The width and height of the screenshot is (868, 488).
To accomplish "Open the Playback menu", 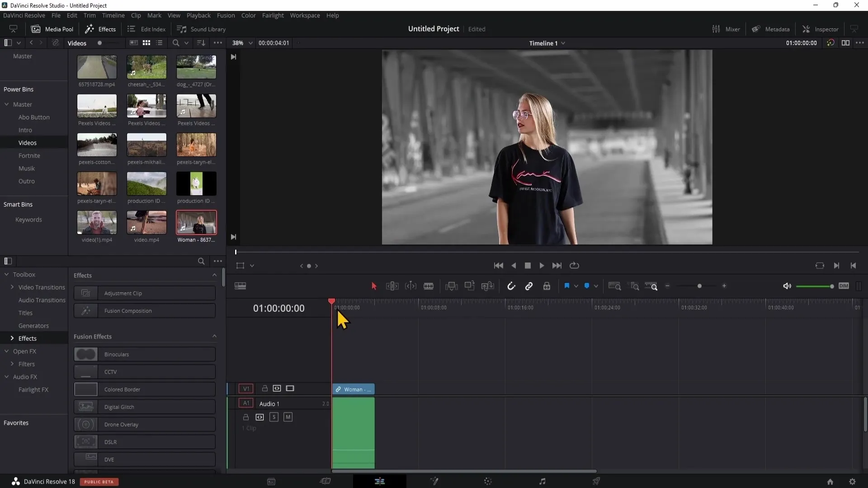I will 198,15.
